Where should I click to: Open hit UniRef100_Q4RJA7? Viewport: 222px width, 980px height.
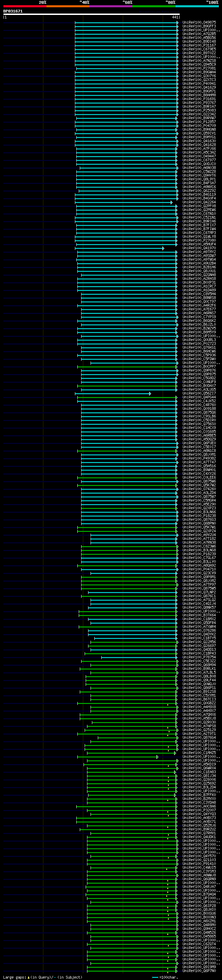pyautogui.click(x=199, y=887)
